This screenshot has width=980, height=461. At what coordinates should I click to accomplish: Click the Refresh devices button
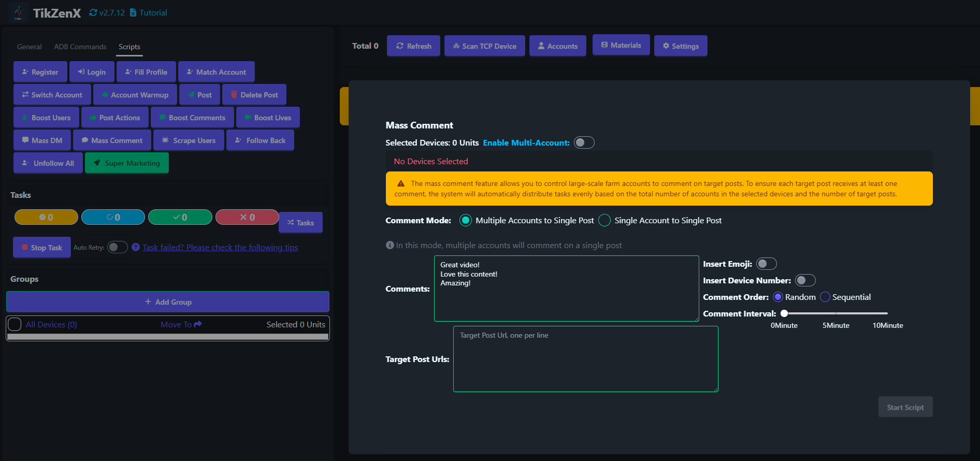point(413,46)
